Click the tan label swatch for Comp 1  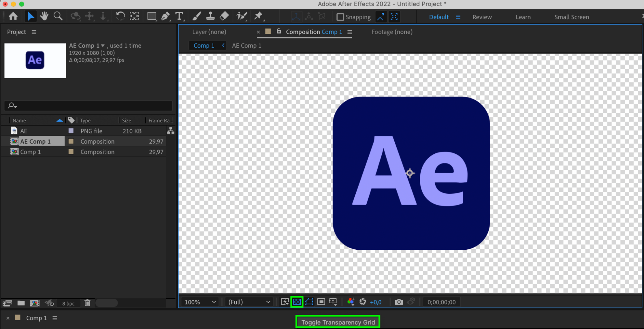coord(71,152)
